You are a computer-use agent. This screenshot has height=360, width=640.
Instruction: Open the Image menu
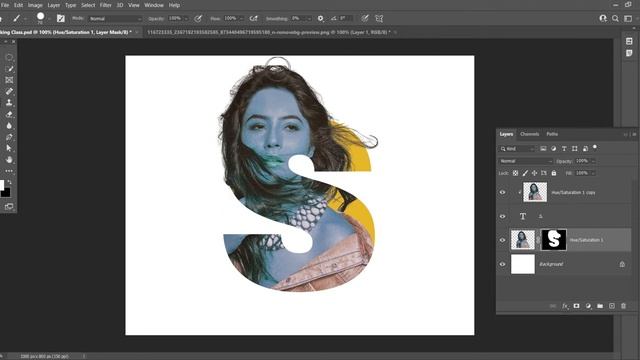35,5
